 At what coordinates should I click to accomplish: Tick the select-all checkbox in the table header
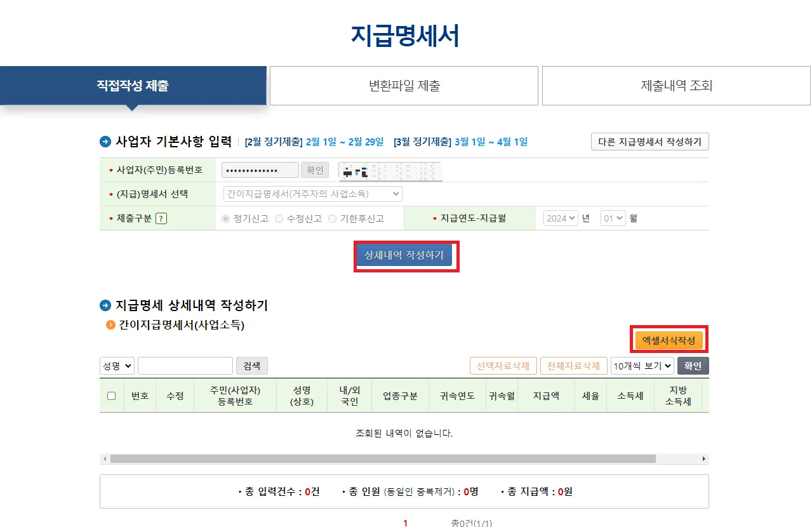[112, 396]
